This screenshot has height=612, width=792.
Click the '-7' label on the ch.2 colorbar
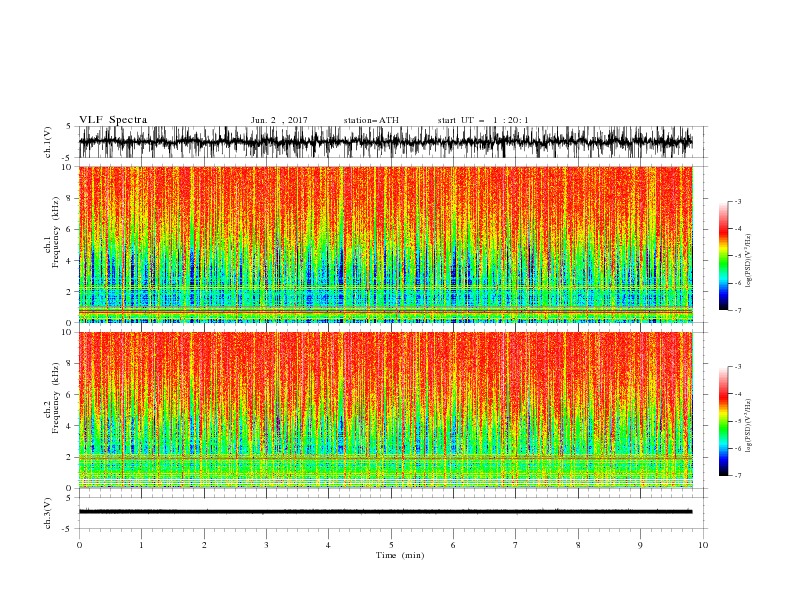737,475
